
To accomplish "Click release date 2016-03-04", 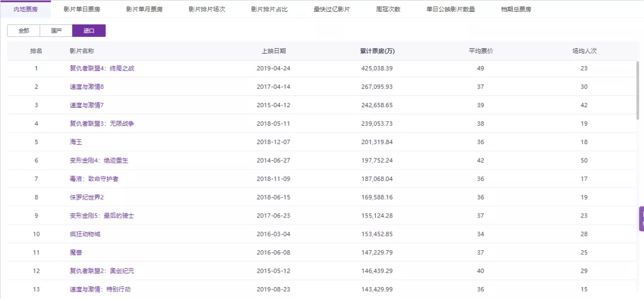I will [274, 235].
